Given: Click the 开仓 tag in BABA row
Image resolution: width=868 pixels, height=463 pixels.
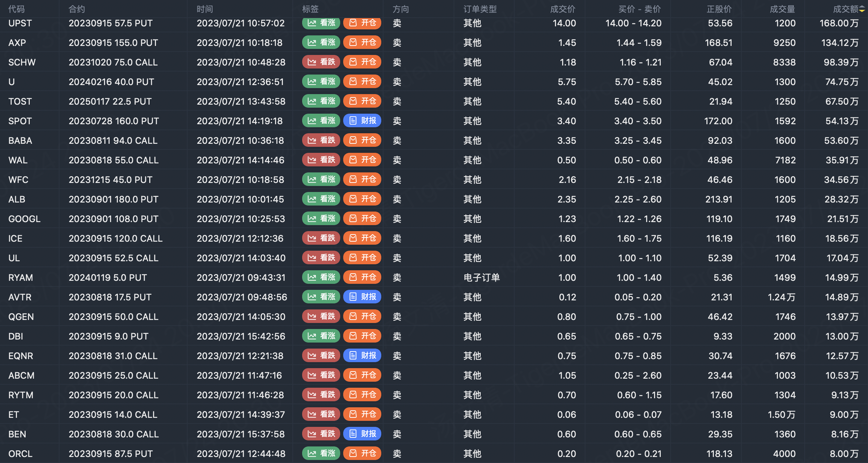Looking at the screenshot, I should click(362, 140).
